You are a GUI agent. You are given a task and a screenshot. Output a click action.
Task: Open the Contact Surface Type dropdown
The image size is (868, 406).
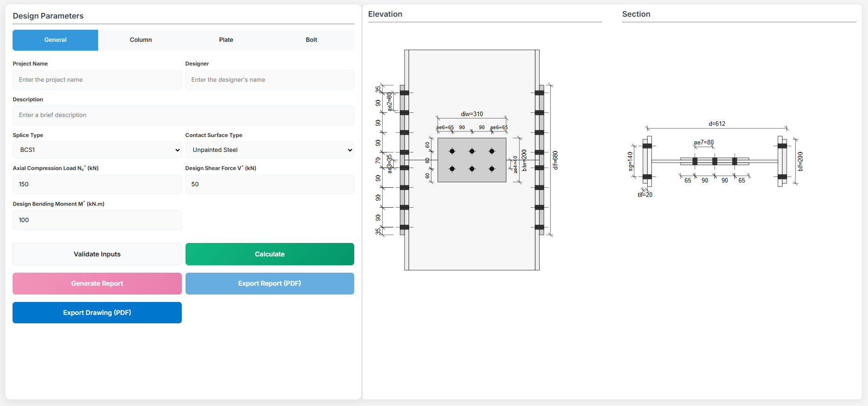[269, 150]
